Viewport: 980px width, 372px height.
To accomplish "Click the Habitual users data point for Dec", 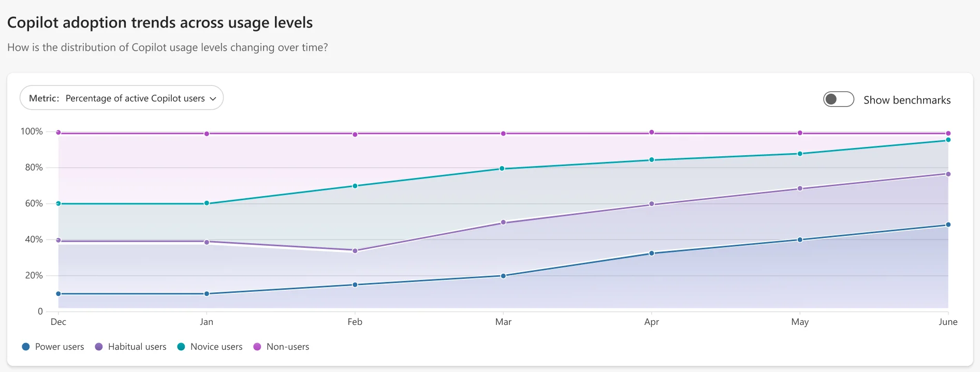I will point(58,241).
